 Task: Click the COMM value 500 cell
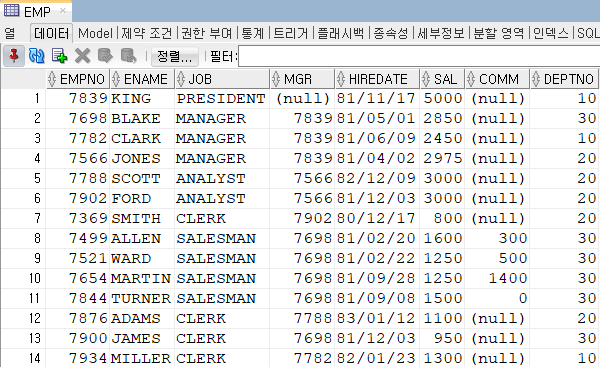497,258
